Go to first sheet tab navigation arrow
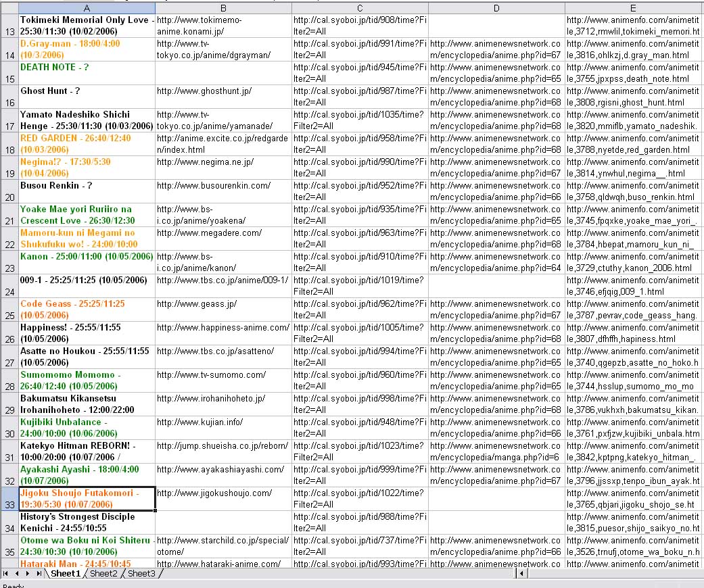Viewport: 704px width, 588px height. pos(6,573)
